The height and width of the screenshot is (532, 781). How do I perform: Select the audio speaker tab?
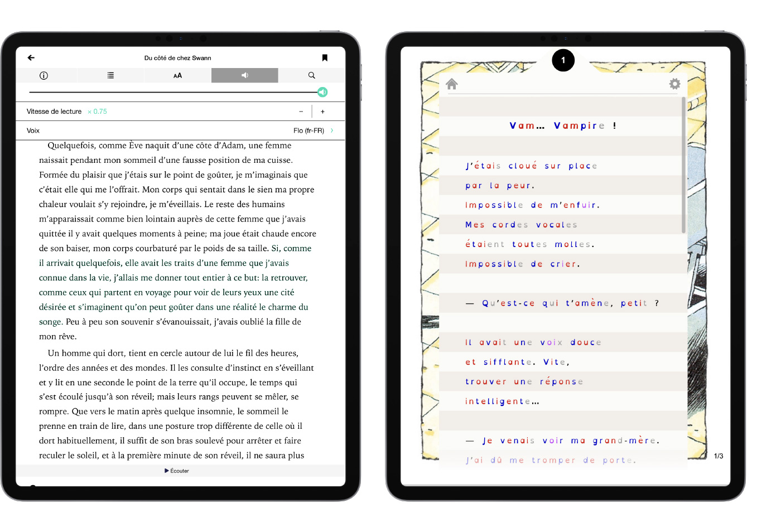[x=244, y=75]
